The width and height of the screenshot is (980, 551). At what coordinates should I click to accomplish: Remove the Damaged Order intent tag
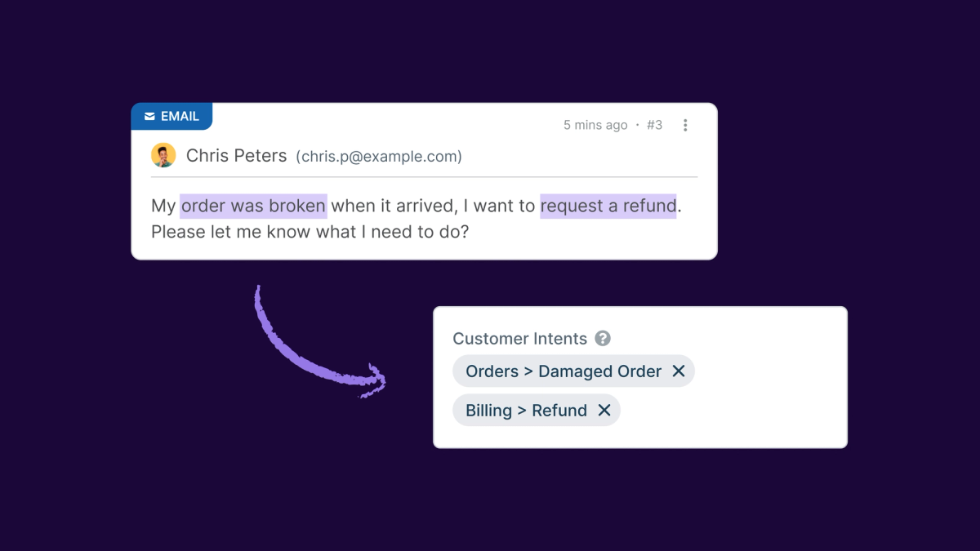coord(678,371)
